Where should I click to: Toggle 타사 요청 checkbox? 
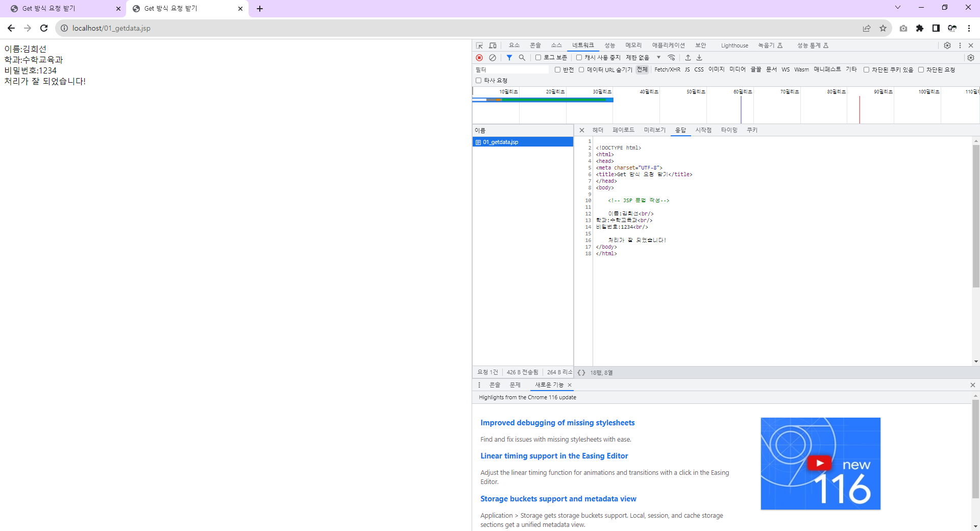479,81
